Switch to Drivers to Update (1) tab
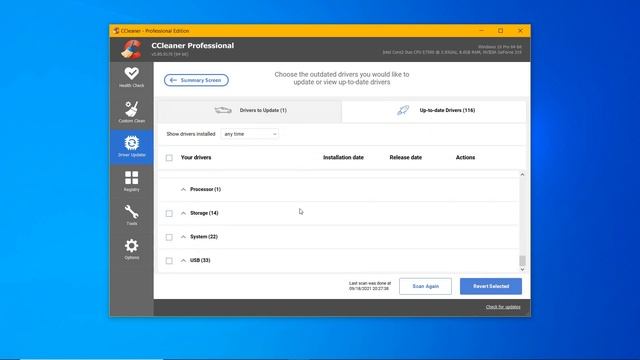Viewport: 640px width, 360px height. pyautogui.click(x=250, y=110)
